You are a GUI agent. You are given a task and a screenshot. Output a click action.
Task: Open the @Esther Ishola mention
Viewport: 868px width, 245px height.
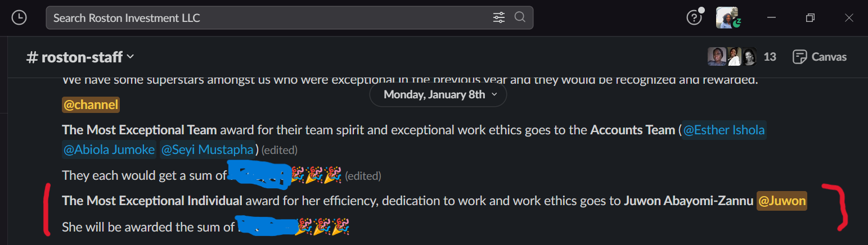tap(723, 130)
